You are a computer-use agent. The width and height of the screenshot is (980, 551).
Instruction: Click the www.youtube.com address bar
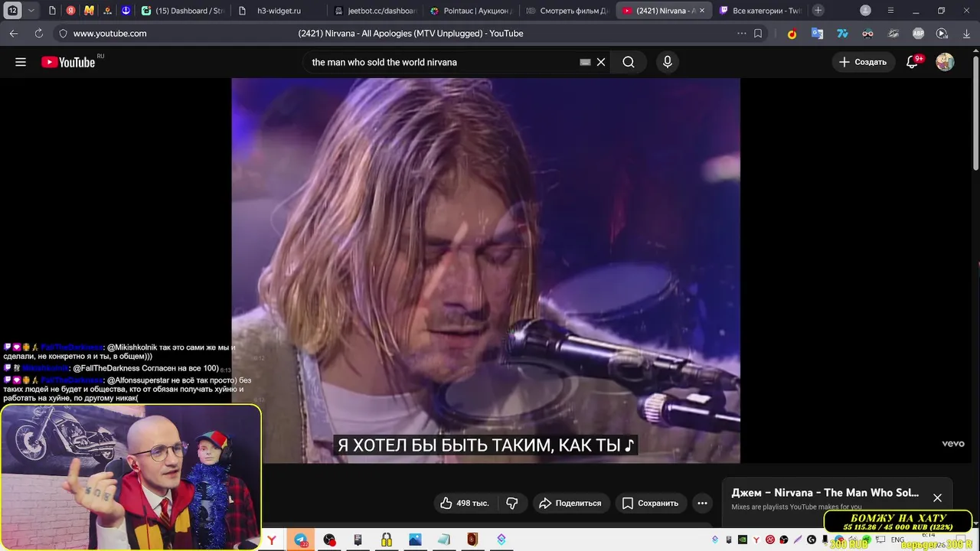(109, 34)
